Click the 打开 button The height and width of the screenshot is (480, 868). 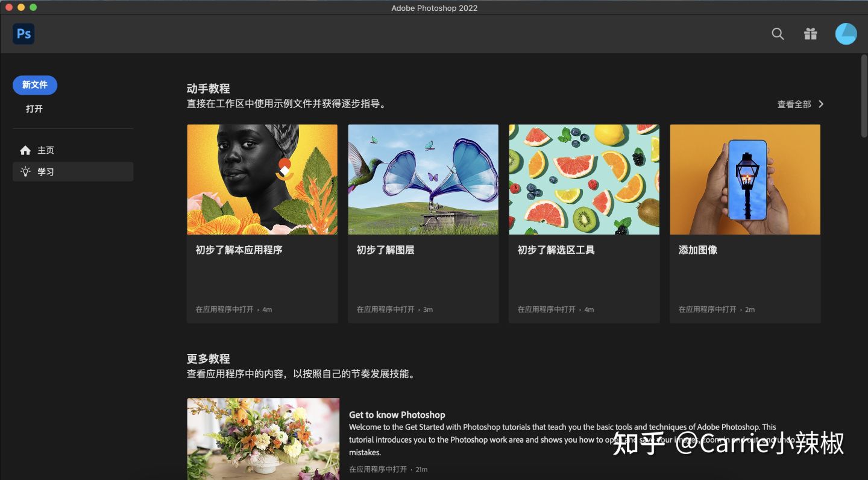34,109
